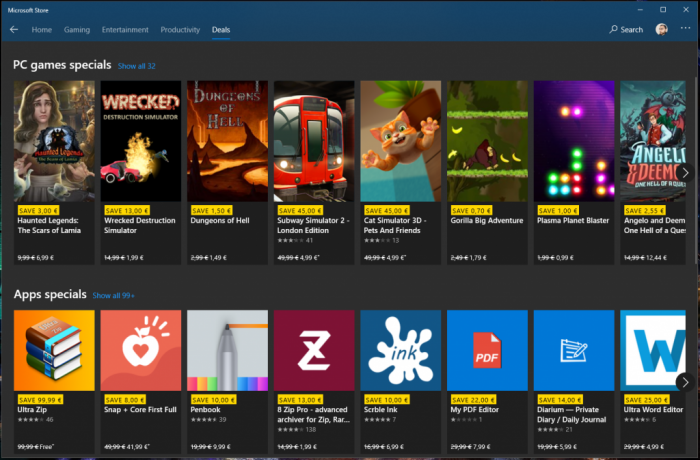Open the Entertainment tab

coord(125,30)
